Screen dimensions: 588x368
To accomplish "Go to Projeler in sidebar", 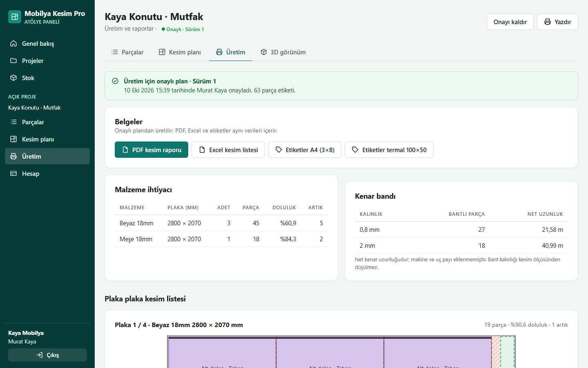I will 47,61.
